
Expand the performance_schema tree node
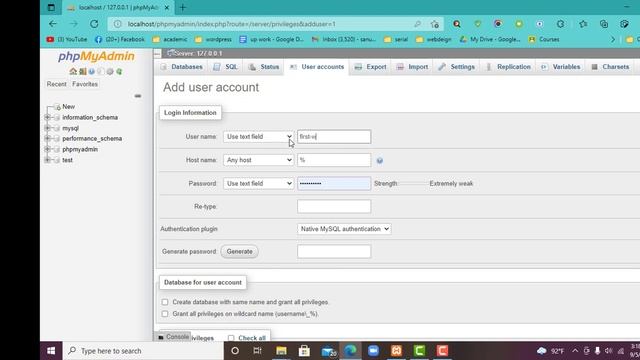pyautogui.click(x=47, y=139)
